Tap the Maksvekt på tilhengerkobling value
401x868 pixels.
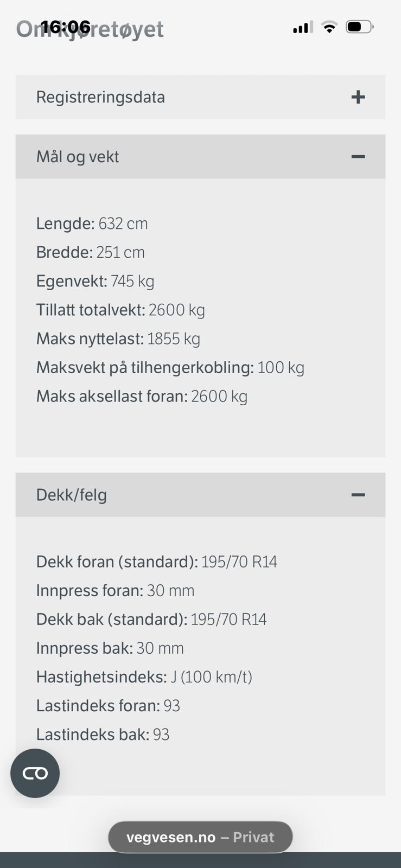point(281,367)
